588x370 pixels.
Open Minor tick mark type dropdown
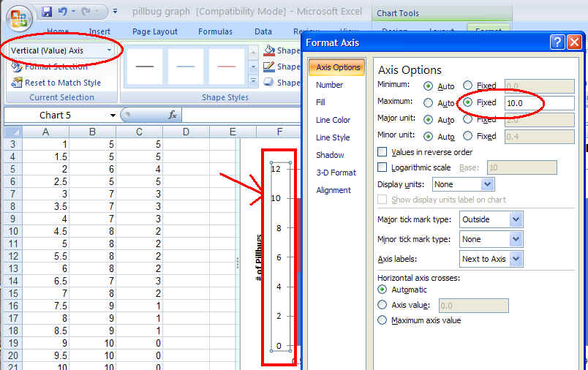click(516, 239)
